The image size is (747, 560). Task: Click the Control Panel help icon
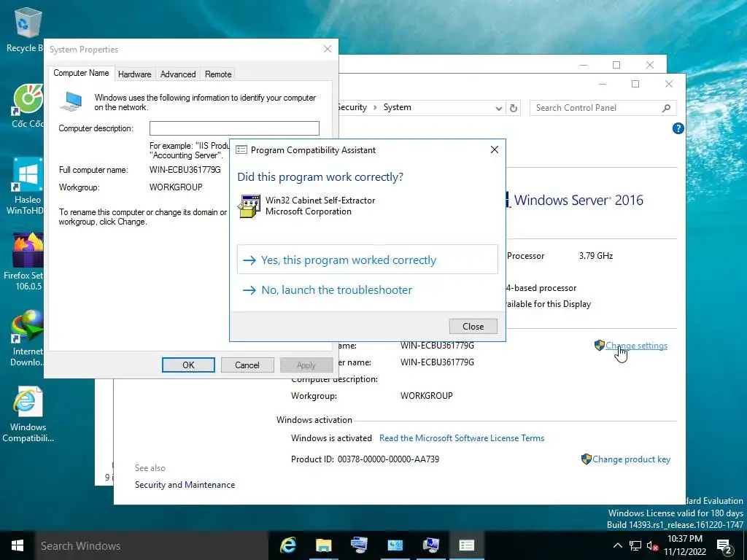[678, 128]
